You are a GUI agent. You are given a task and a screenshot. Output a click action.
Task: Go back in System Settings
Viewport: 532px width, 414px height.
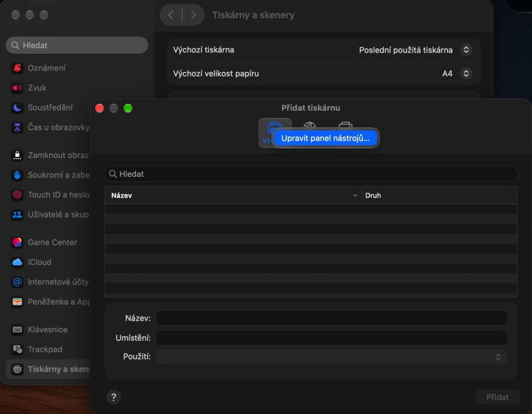[x=171, y=15]
